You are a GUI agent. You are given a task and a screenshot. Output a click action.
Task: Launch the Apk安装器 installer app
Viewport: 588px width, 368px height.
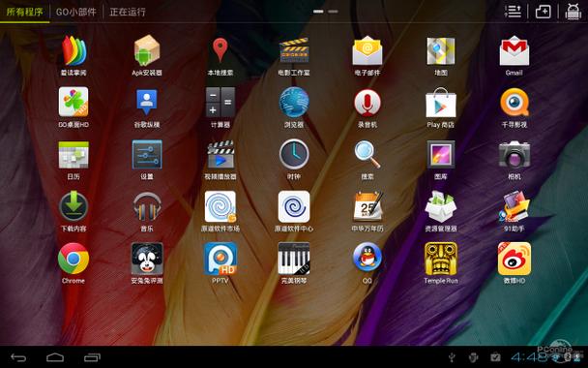pos(147,51)
